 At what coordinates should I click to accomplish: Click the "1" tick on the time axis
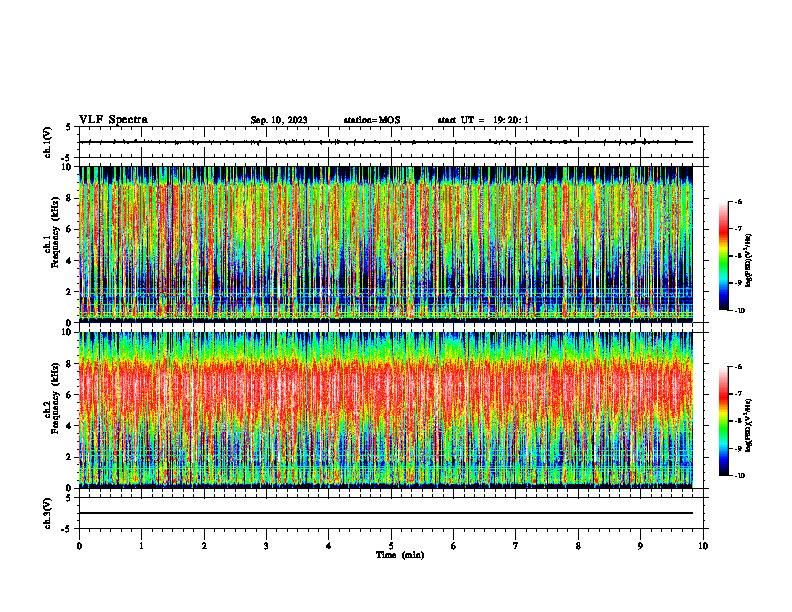[x=141, y=546]
